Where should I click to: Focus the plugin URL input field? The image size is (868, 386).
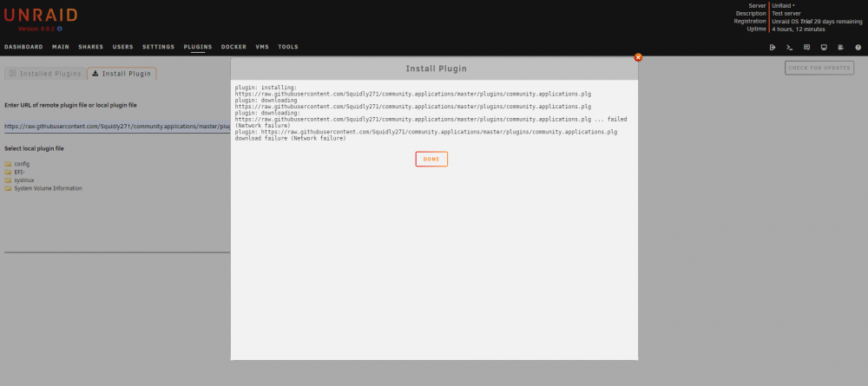tap(117, 127)
